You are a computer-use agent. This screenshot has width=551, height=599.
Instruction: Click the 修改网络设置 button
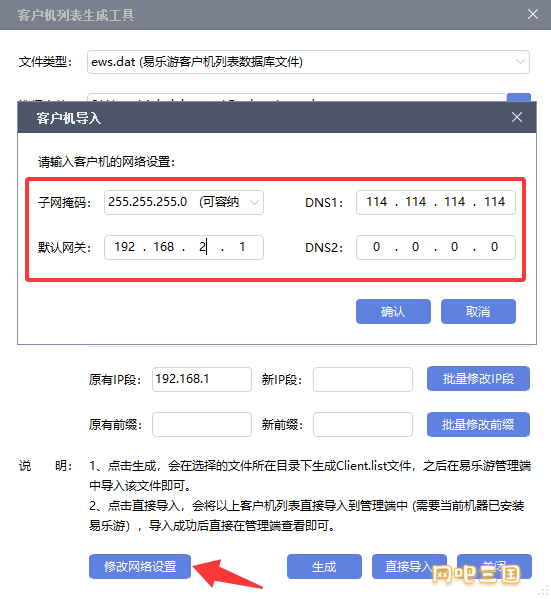point(140,566)
